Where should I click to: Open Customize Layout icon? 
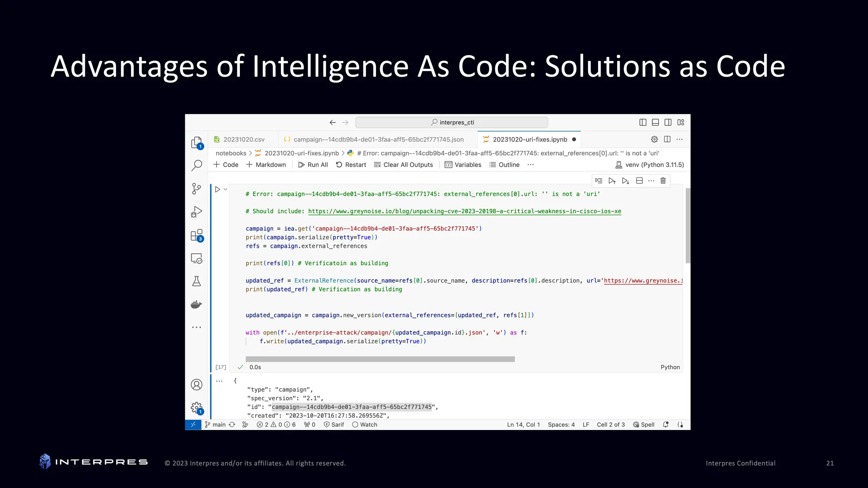pyautogui.click(x=681, y=122)
